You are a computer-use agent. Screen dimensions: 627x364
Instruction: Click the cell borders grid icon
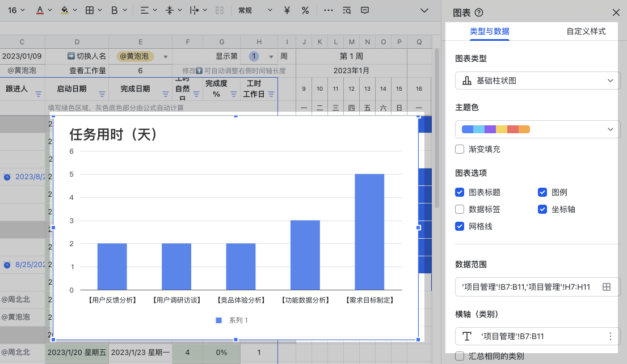point(90,10)
